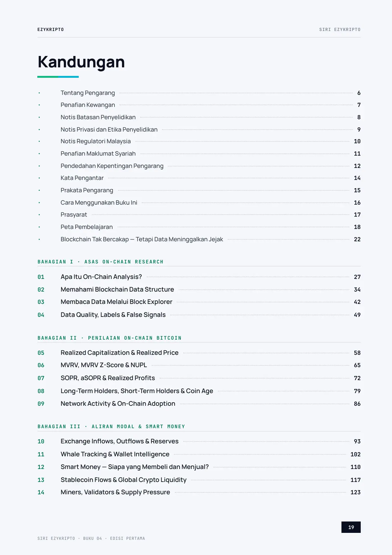392x555 pixels.
Task: Click the "Kandungan" page title
Action: click(81, 62)
